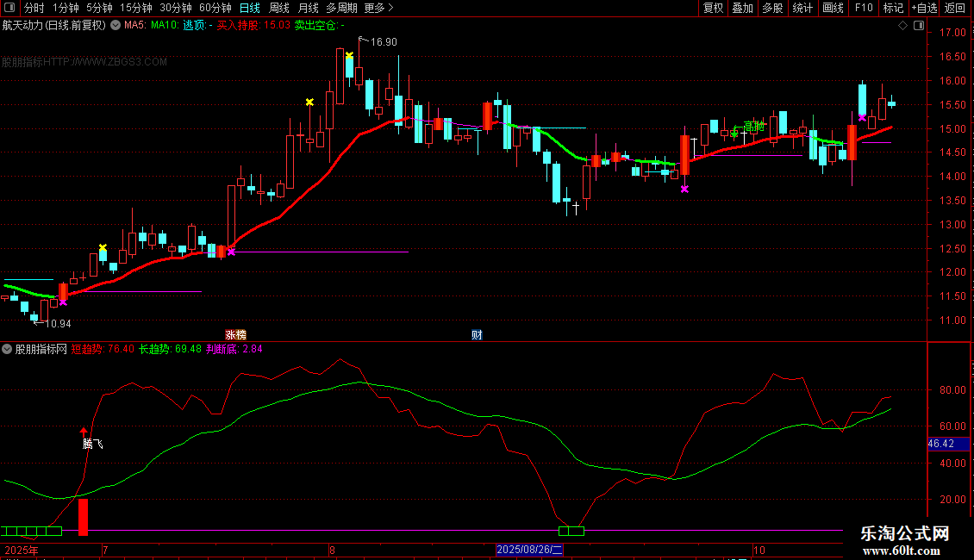Open the dropdown arrow beside 股朋指标网 indicator
This screenshot has width=974, height=560.
[x=7, y=349]
